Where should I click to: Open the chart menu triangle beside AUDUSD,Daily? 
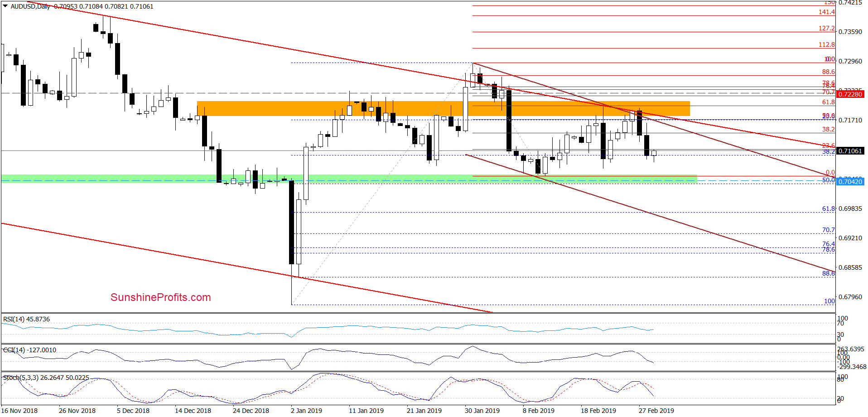coord(5,6)
